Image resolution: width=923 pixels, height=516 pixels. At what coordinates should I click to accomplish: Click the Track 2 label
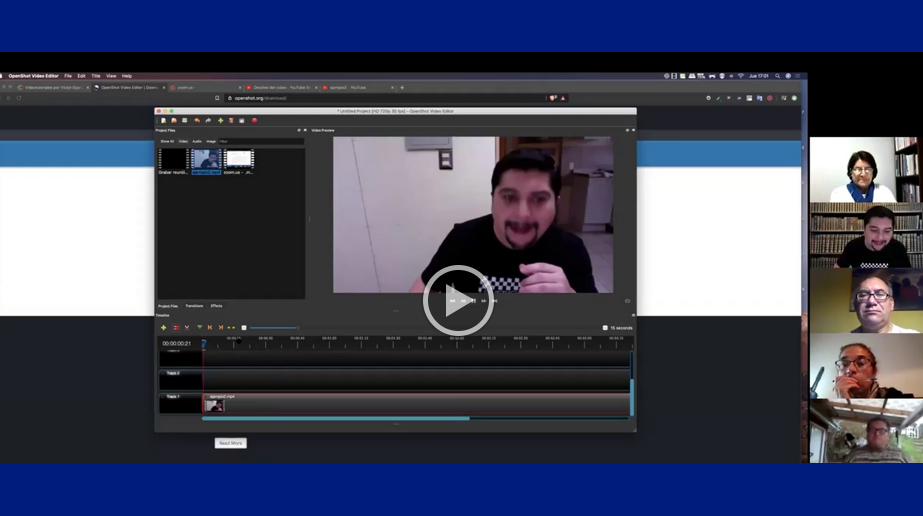[173, 373]
